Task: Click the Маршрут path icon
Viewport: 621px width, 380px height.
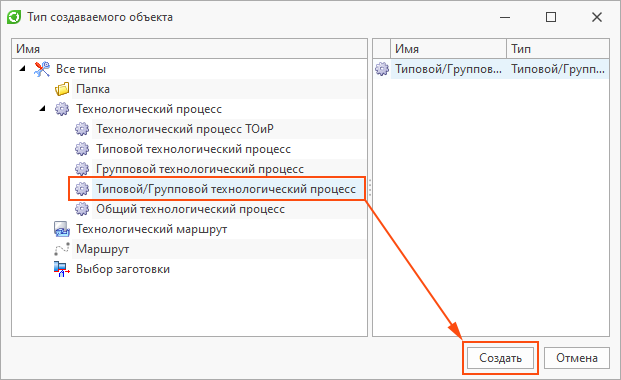Action: tap(62, 249)
